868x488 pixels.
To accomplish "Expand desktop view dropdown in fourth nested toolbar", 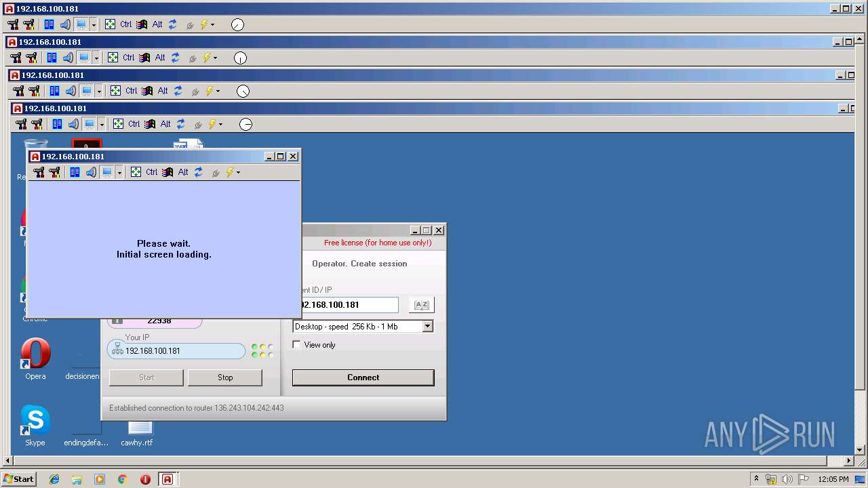I will (x=102, y=124).
